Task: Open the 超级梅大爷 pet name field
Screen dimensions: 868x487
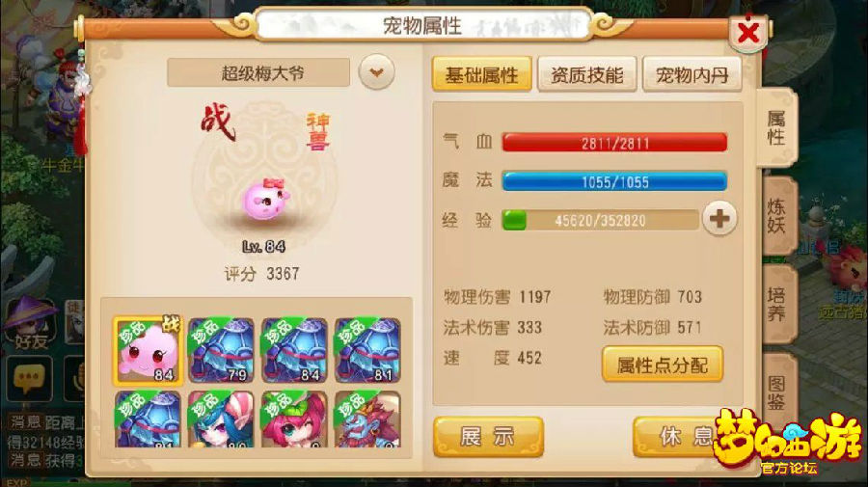Action: click(258, 72)
